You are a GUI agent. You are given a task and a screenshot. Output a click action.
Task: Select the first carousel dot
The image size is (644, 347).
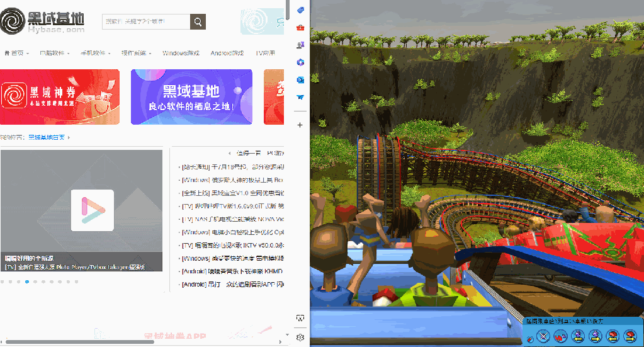(x=3, y=282)
